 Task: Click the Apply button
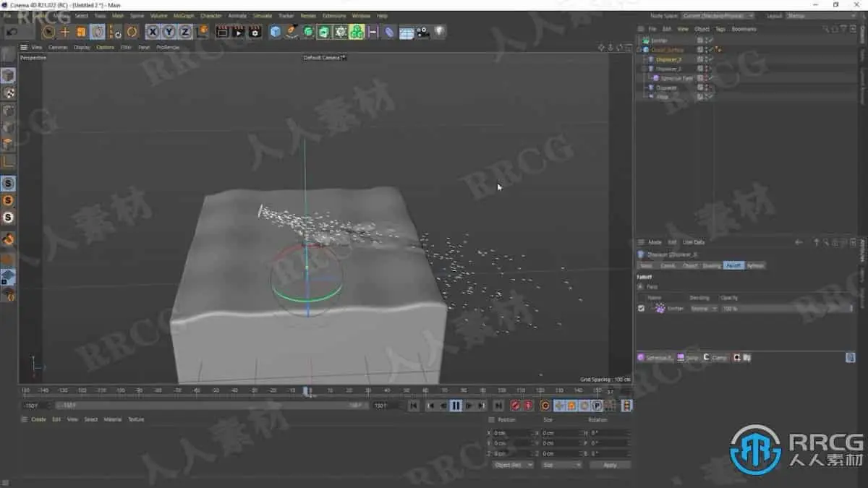tap(610, 465)
